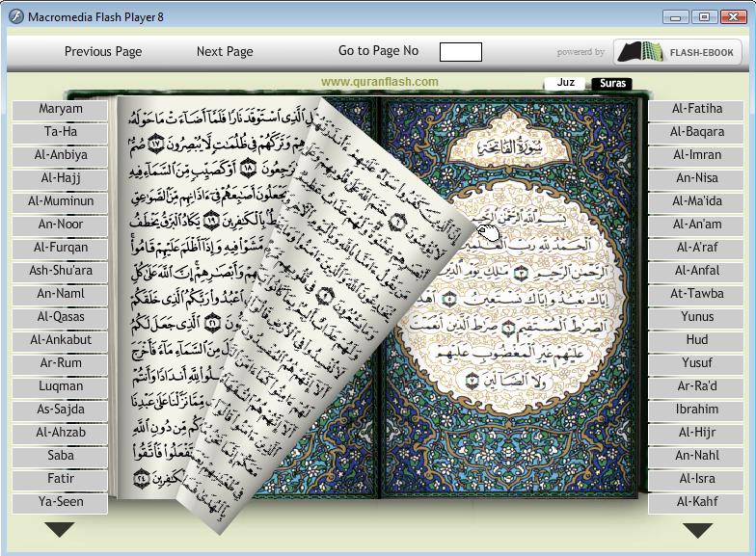Open sura An-Naml
Image resolution: width=756 pixels, height=556 pixels.
60,295
